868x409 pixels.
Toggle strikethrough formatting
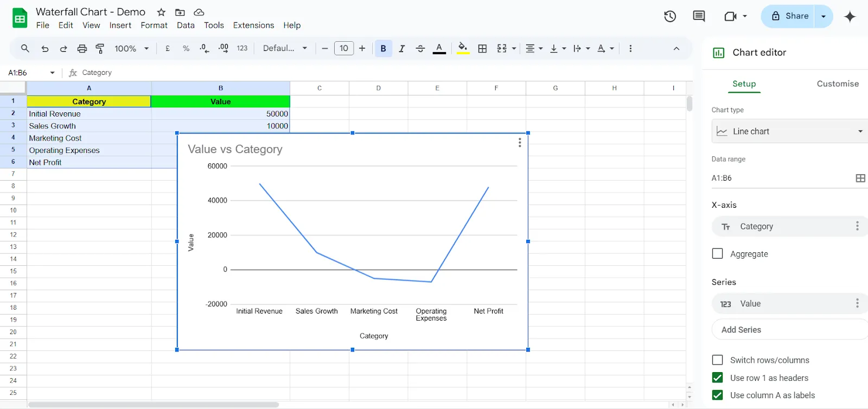420,48
